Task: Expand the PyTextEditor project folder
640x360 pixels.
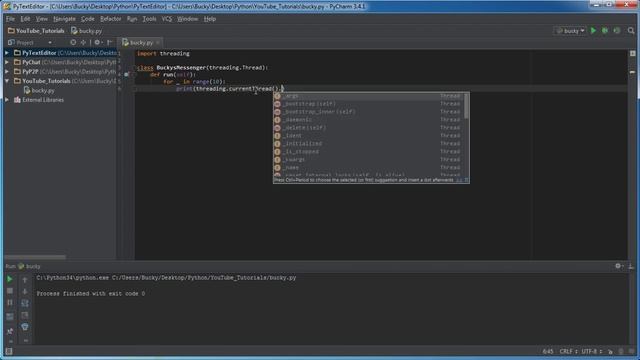Action: pos(7,53)
